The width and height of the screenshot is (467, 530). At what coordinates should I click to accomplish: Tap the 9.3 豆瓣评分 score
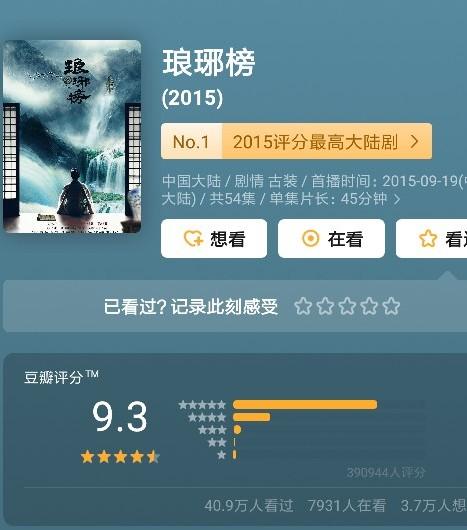click(120, 416)
